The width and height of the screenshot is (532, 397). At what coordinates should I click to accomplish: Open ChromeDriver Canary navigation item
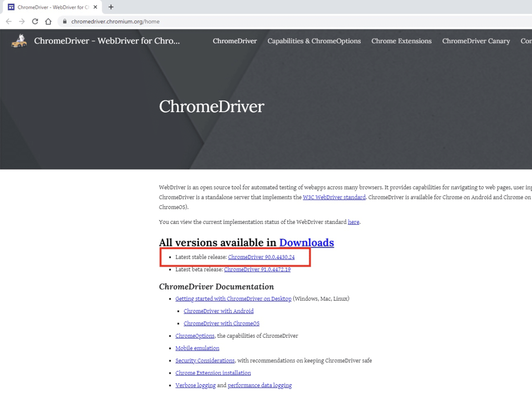pos(476,41)
